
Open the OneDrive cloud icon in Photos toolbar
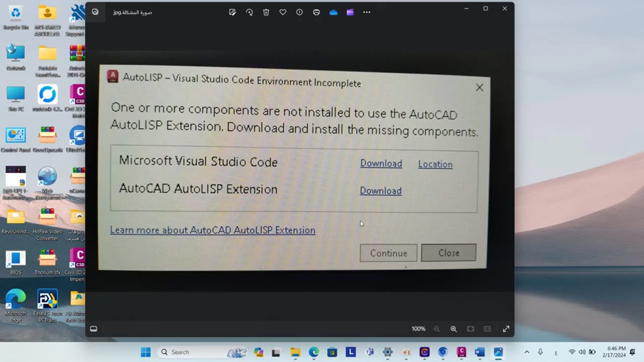click(333, 12)
